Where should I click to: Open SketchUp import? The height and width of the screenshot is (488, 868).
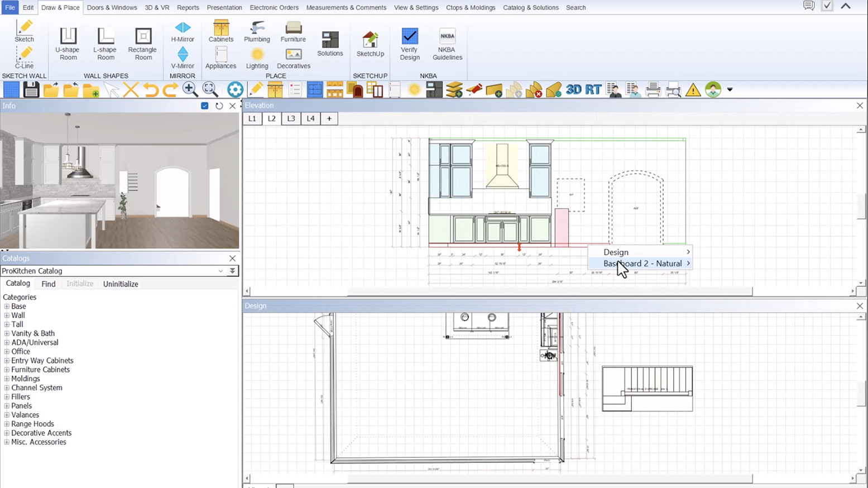click(x=370, y=44)
